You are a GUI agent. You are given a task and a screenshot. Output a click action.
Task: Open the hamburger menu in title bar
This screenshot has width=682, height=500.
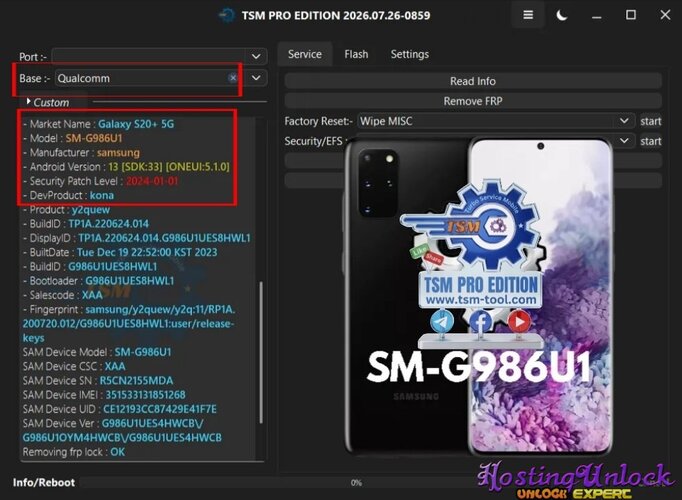[528, 15]
